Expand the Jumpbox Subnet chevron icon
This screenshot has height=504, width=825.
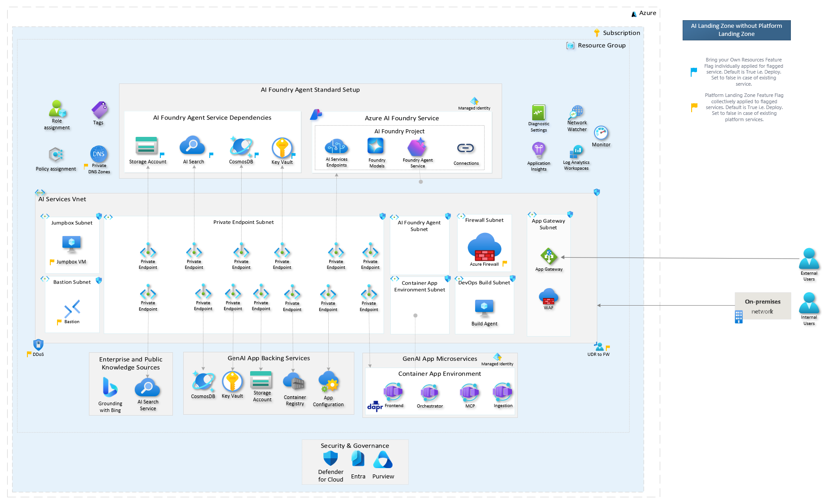coord(44,216)
